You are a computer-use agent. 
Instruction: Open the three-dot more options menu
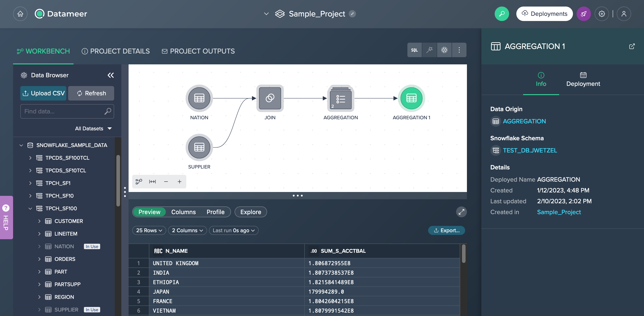[459, 50]
